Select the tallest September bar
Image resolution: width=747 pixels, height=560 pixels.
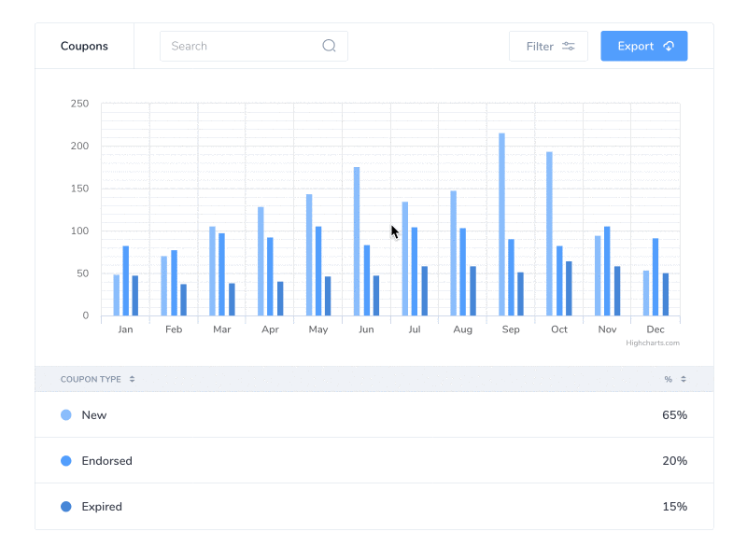pos(501,224)
